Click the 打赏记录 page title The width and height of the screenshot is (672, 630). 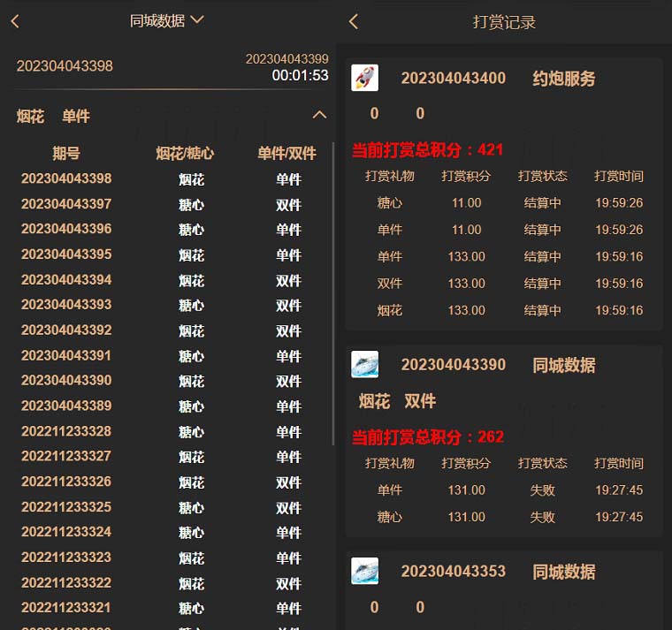[x=504, y=22]
